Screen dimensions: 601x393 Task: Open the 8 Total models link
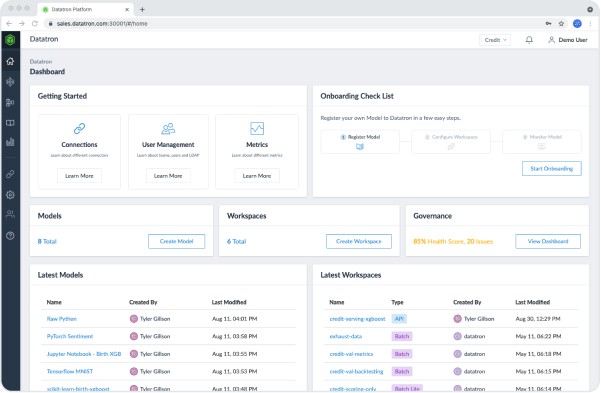(x=47, y=242)
